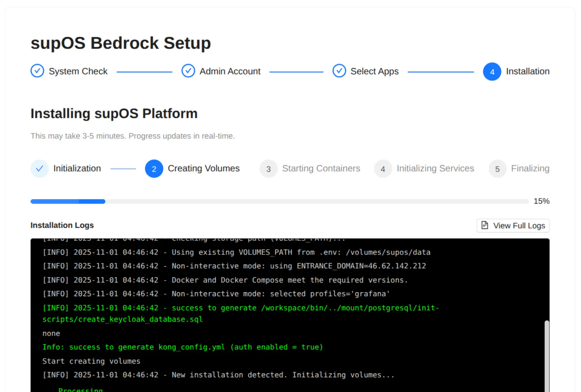Open View Full Logs

click(x=513, y=225)
